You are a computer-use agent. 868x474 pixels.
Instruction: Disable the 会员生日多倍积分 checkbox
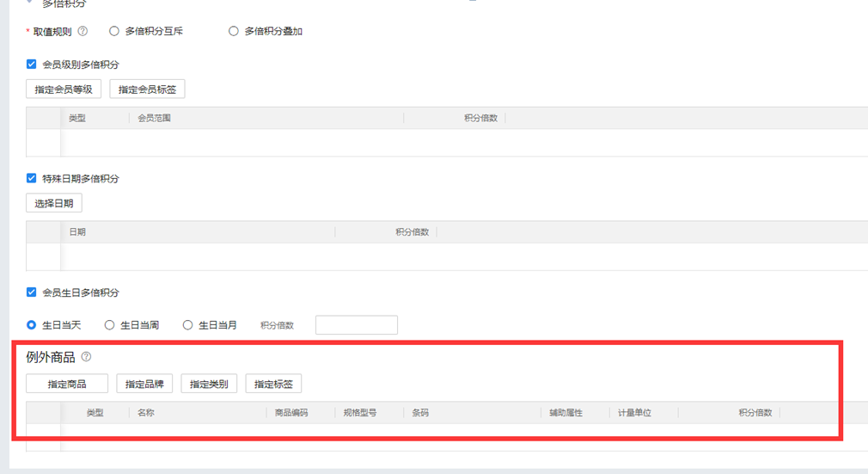tap(32, 292)
